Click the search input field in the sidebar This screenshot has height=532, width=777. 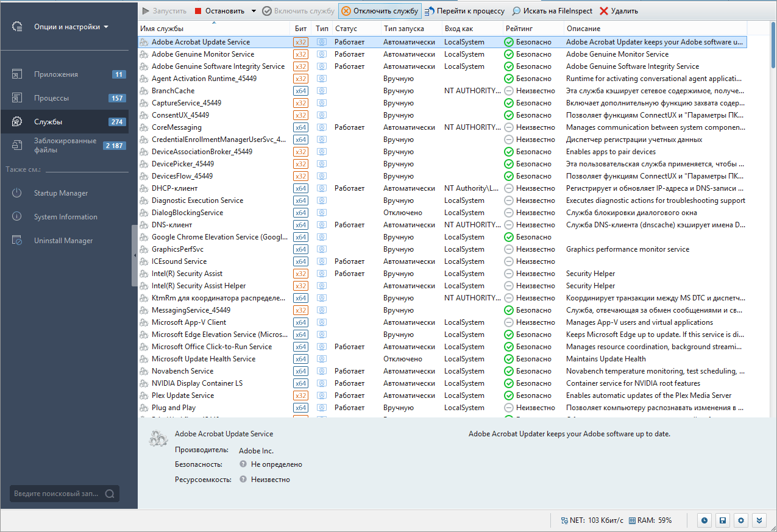(57, 494)
